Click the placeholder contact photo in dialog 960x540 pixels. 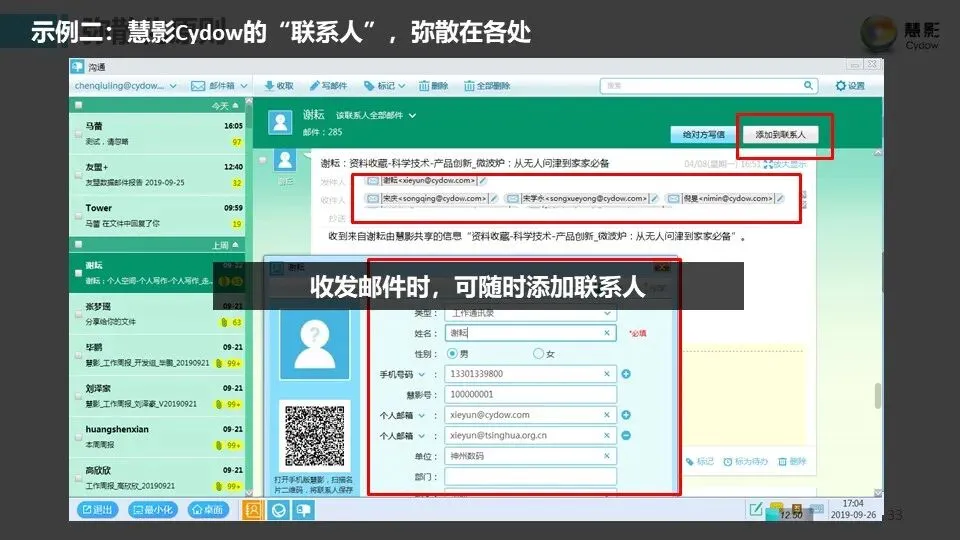pos(315,345)
